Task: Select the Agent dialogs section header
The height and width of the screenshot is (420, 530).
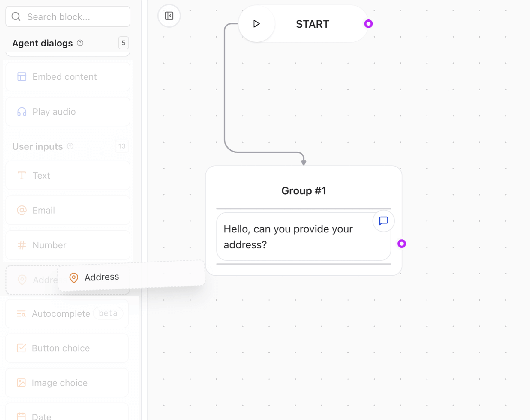Action: pos(42,43)
